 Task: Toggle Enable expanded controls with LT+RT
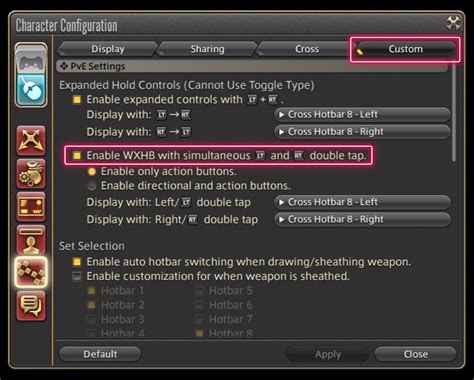point(77,100)
